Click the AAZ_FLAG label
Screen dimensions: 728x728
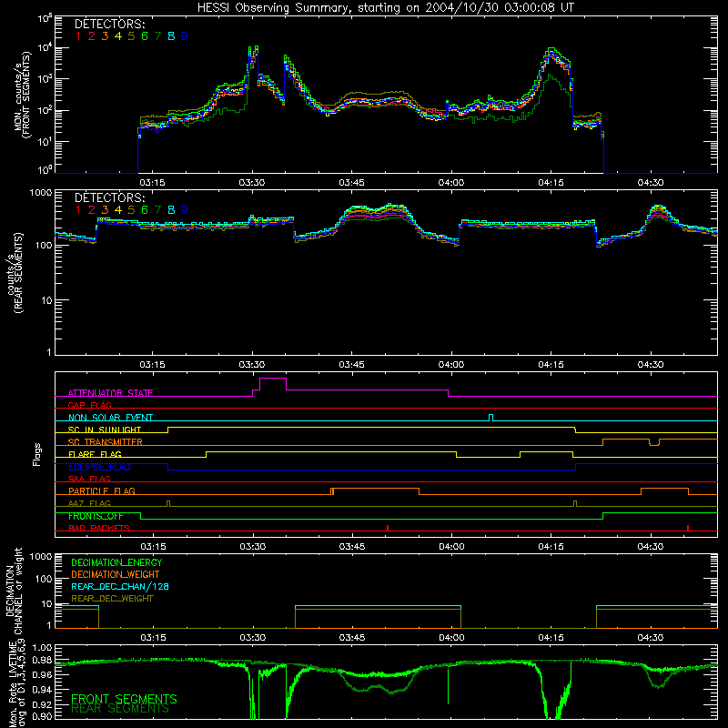click(x=89, y=503)
